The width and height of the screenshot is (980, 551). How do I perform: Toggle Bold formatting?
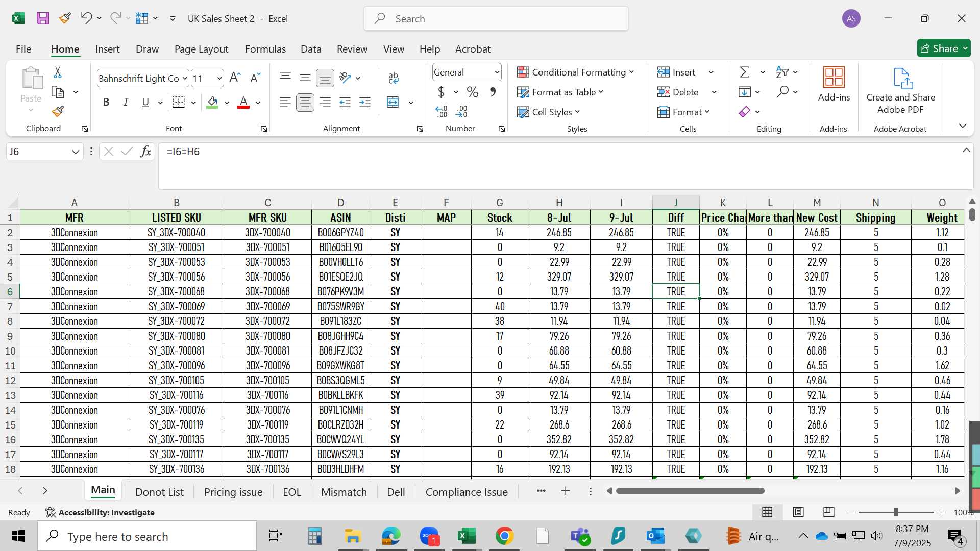[x=106, y=102]
